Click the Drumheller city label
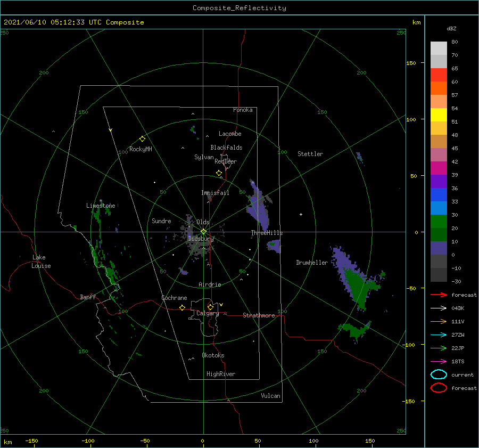This screenshot has width=479, height=448. (x=312, y=263)
